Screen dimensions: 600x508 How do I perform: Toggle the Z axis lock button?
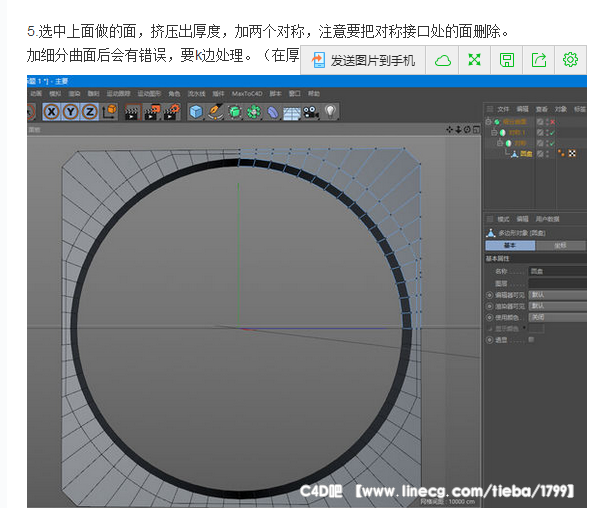point(90,112)
